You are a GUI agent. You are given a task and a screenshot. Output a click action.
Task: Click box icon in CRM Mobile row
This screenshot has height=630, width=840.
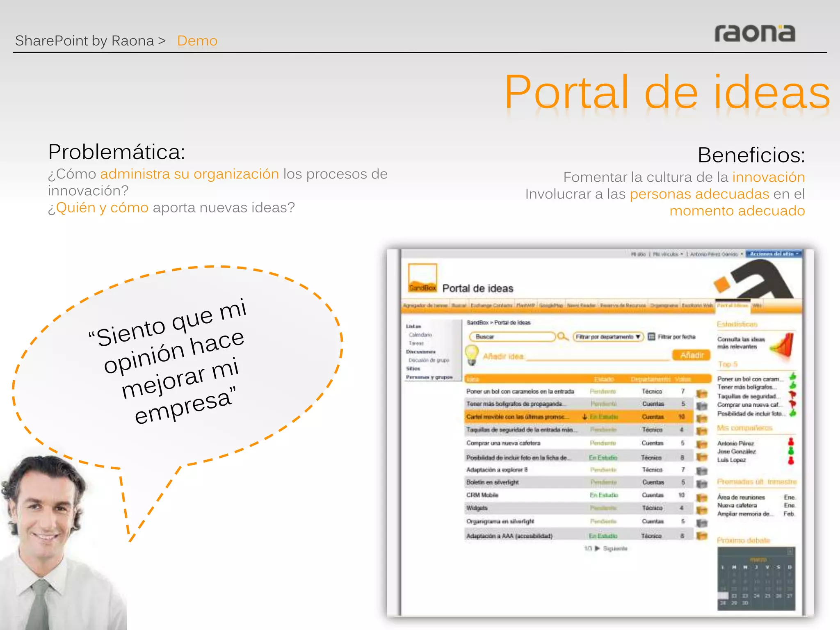[702, 497]
